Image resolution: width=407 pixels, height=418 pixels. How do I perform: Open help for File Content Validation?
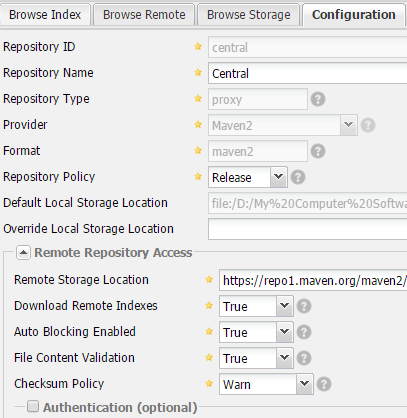[x=304, y=358]
